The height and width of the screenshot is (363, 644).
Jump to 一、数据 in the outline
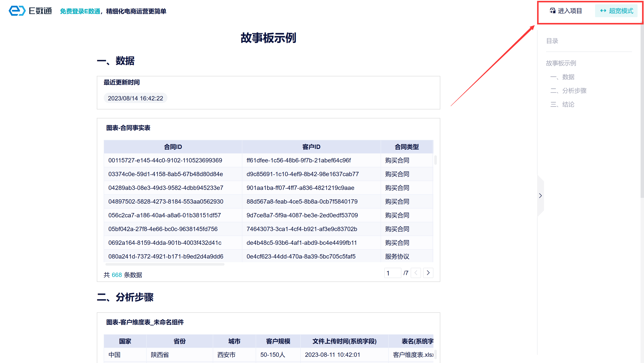pos(562,77)
